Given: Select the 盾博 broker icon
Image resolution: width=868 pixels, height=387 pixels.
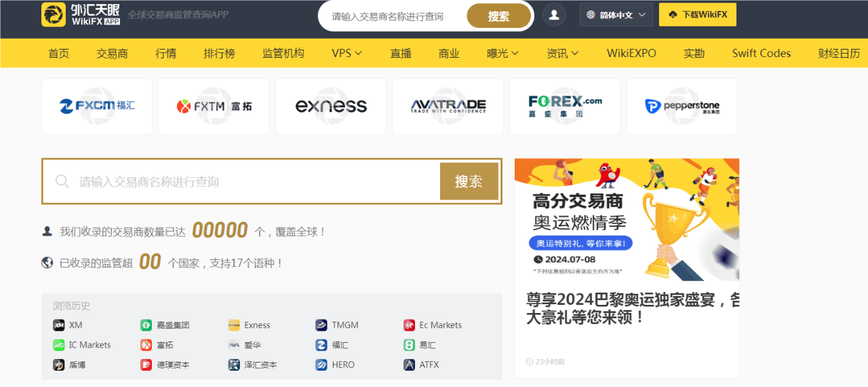Looking at the screenshot, I should coord(59,365).
